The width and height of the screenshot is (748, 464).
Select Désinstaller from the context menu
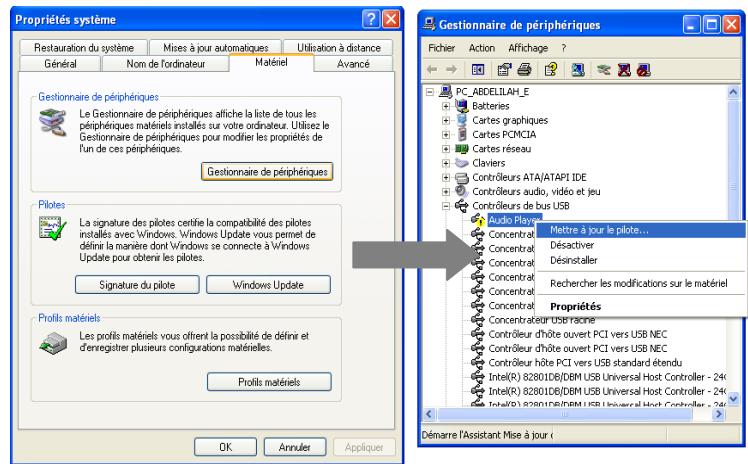pyautogui.click(x=574, y=260)
